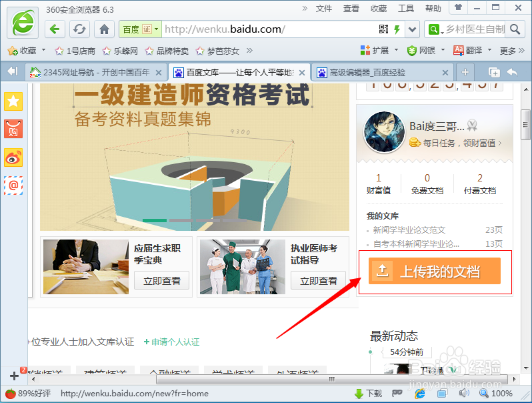This screenshot has height=403, width=532.
Task: Open the red shopping 购 sidebar icon
Action: (x=13, y=129)
